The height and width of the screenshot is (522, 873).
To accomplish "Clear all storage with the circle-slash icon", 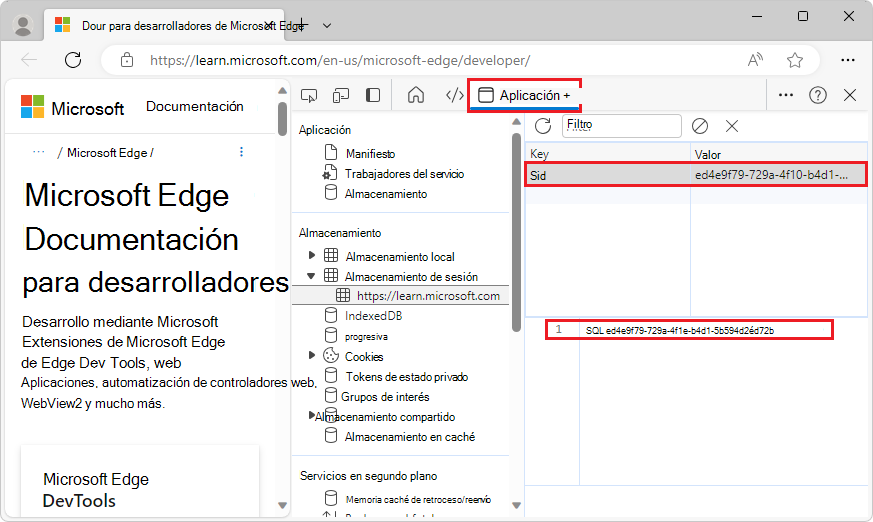I will click(700, 126).
